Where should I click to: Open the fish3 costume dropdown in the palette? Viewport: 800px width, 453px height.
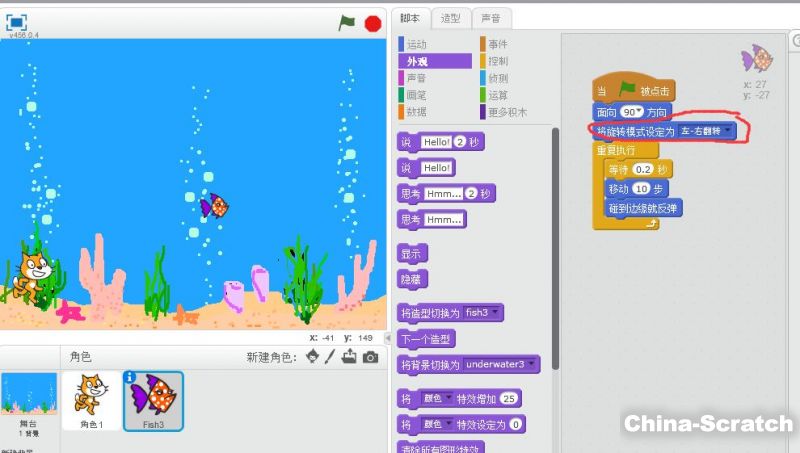[x=497, y=313]
